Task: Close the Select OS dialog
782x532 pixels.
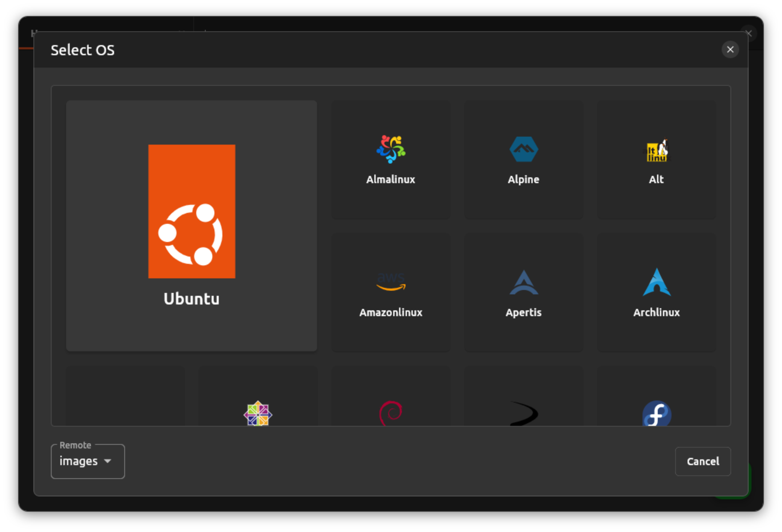Action: (x=730, y=49)
